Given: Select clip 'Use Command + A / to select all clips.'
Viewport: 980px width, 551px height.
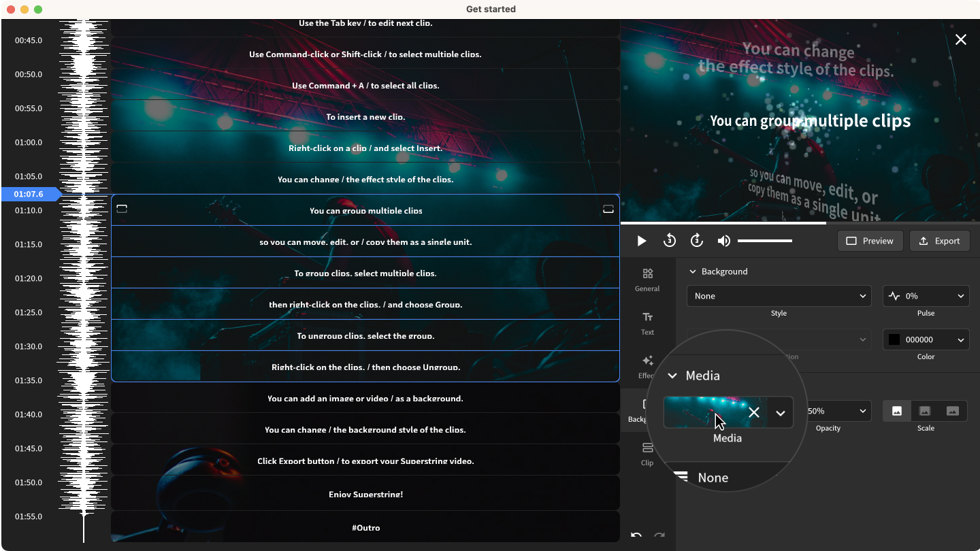Looking at the screenshot, I should pos(365,84).
